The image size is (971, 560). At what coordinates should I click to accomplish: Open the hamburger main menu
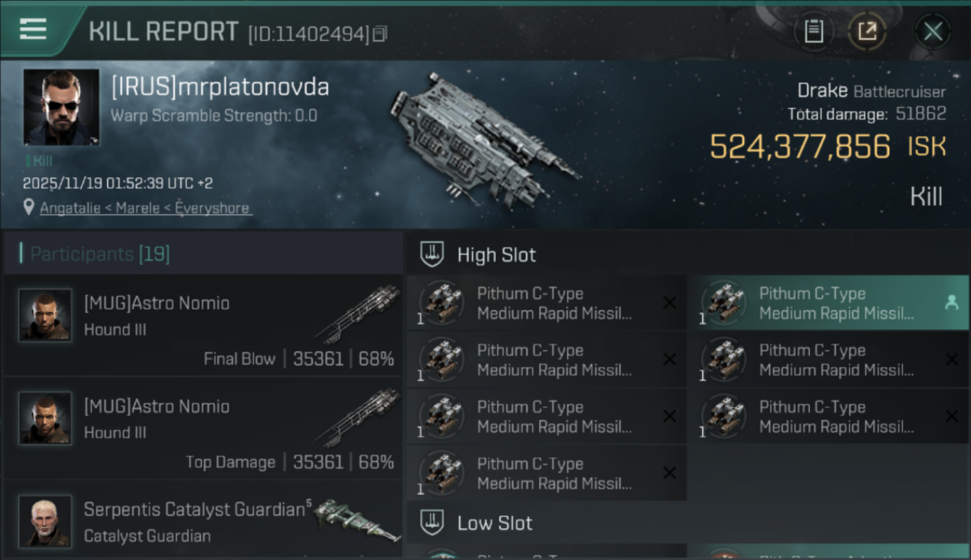pos(33,30)
